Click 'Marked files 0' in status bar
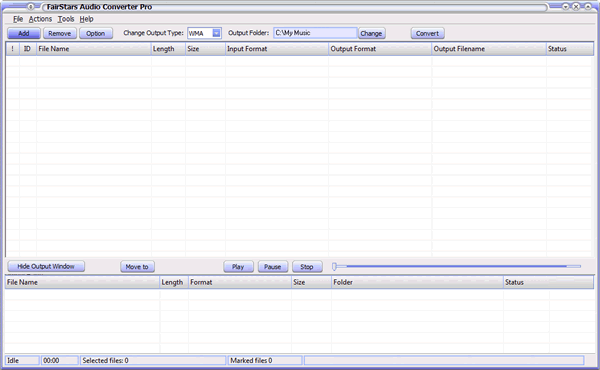The height and width of the screenshot is (370, 600). [265, 360]
